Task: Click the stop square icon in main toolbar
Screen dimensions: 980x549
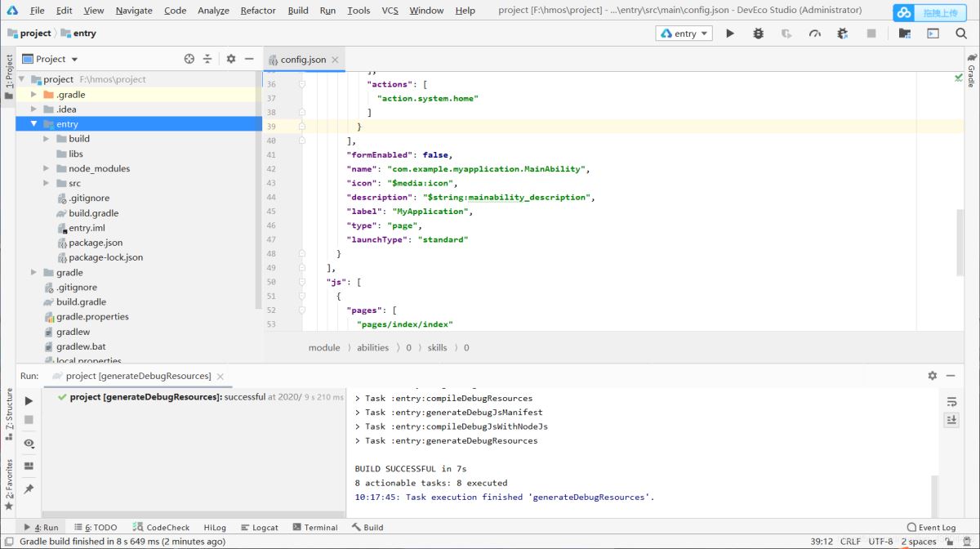Action: coord(871,33)
